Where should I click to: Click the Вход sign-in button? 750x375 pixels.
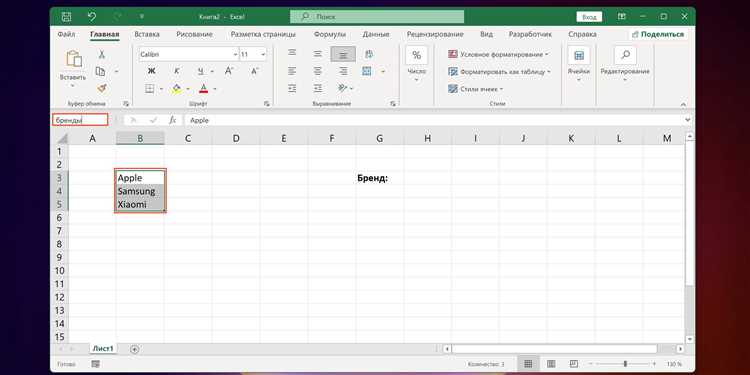pyautogui.click(x=589, y=17)
